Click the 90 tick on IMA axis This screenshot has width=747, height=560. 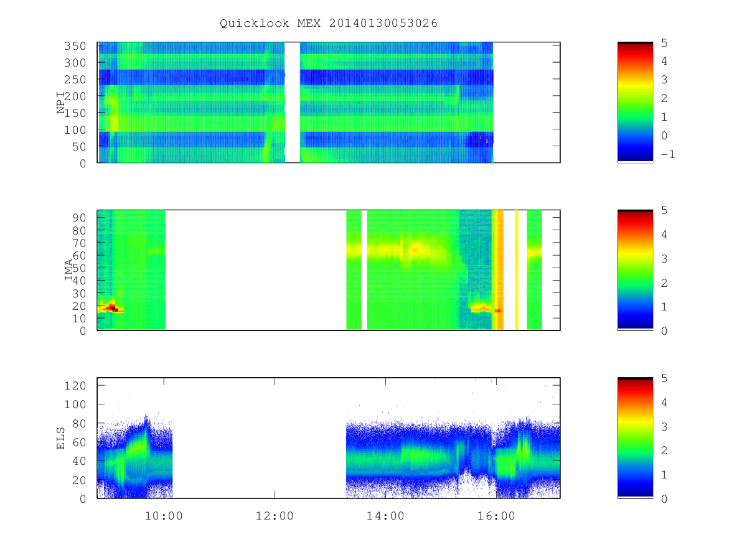(79, 217)
